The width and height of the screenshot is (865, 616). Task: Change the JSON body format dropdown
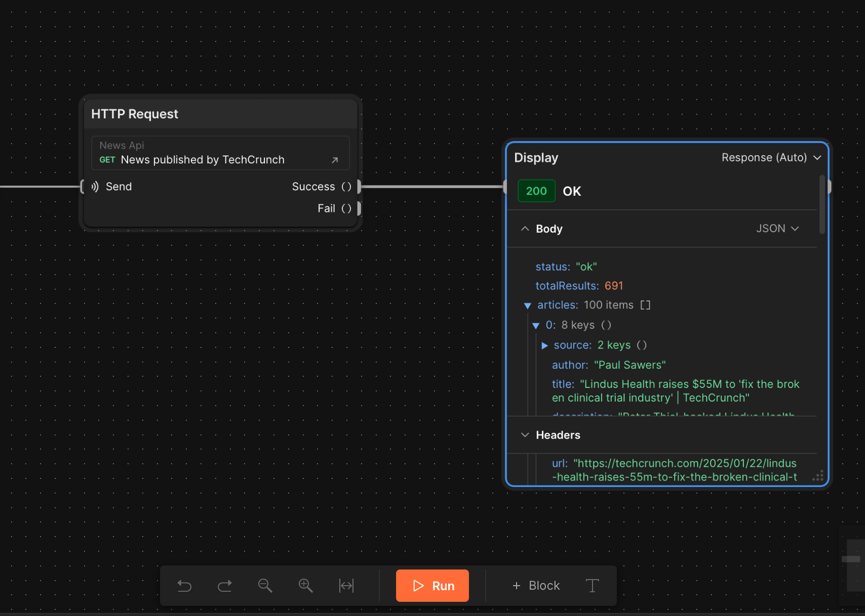tap(777, 229)
